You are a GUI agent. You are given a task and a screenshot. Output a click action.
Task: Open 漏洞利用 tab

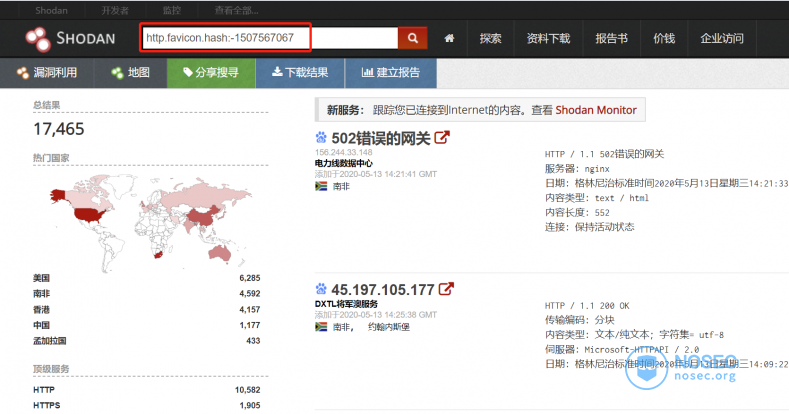(47, 73)
